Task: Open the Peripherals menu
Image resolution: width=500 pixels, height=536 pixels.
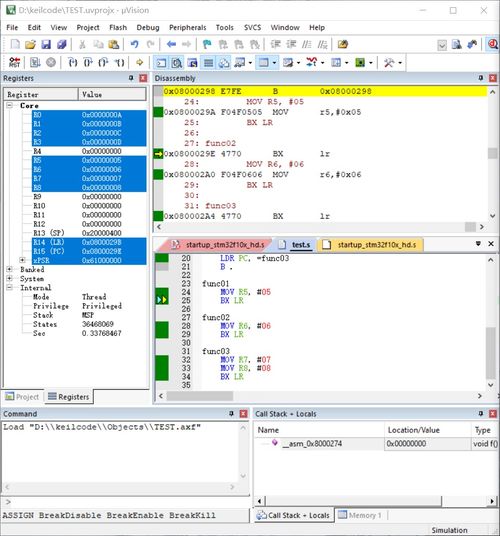Action: pyautogui.click(x=188, y=28)
